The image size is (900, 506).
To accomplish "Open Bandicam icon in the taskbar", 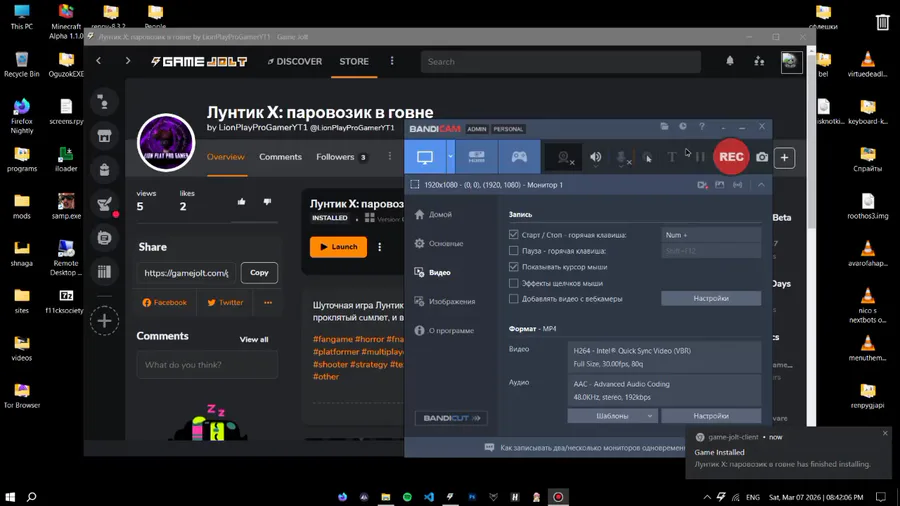I will point(558,497).
